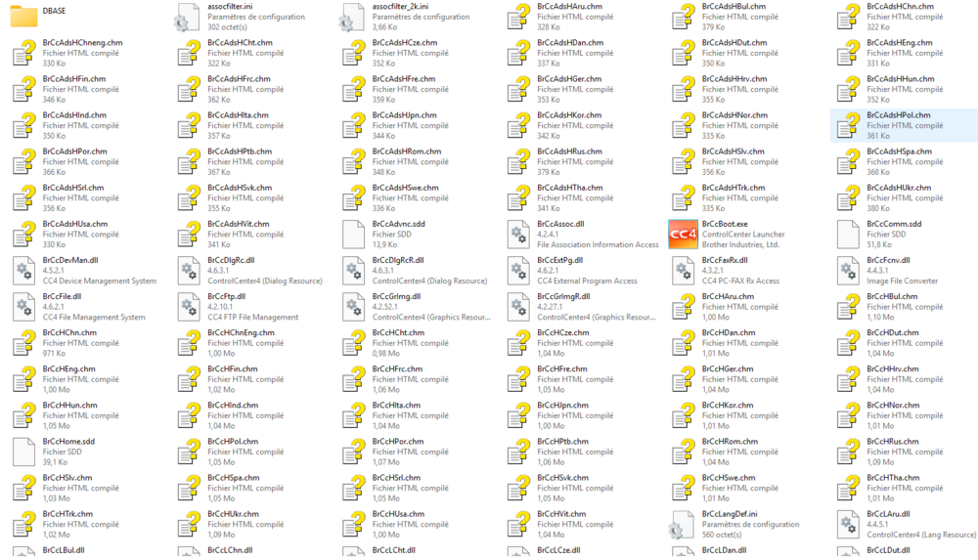Select the BrCcAdvnc.sdd blank file icon
The height and width of the screenshot is (560, 978).
point(353,235)
